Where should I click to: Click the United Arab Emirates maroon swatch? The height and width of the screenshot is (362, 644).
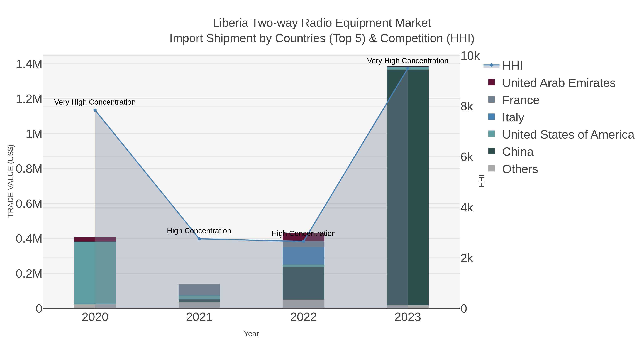click(x=491, y=82)
